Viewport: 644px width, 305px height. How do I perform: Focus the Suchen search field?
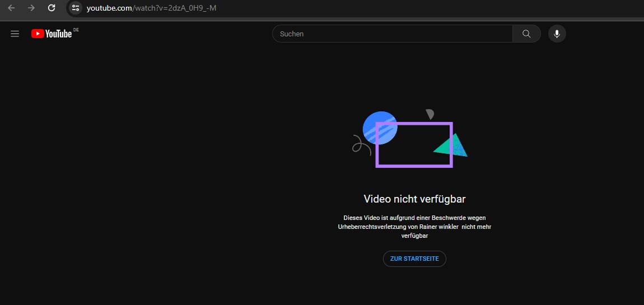[392, 34]
